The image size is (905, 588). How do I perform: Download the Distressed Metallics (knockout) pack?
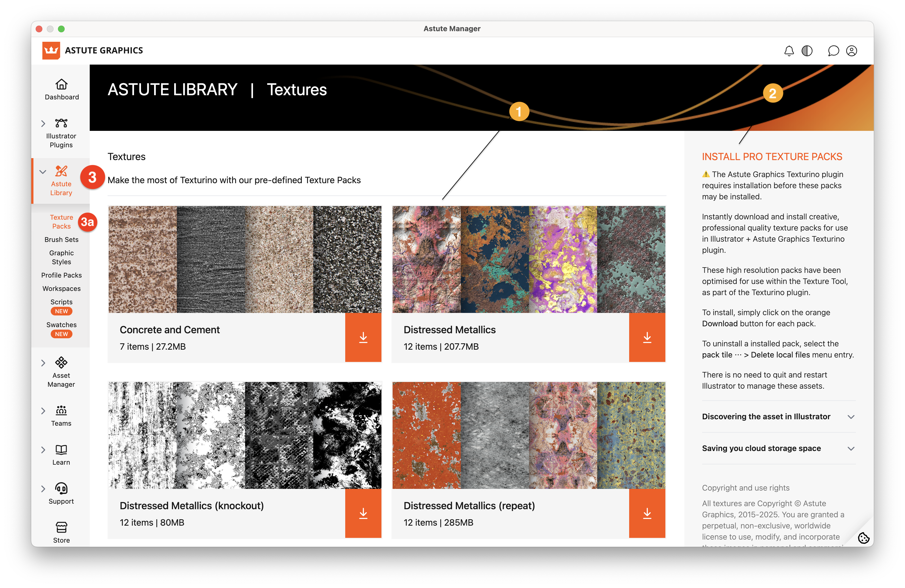[363, 513]
